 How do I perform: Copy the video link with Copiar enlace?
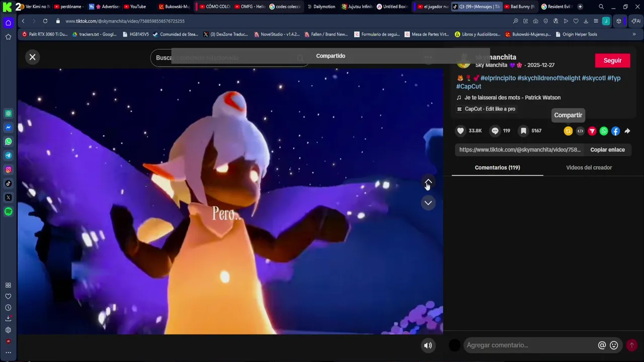607,150
